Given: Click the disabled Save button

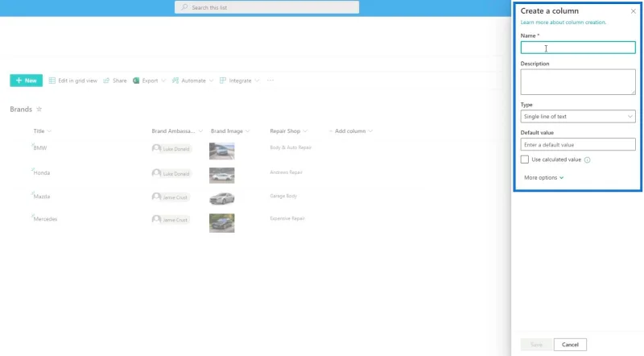Looking at the screenshot, I should coord(536,345).
